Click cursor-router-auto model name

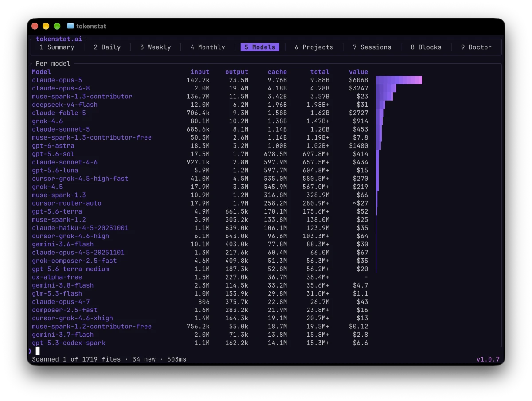pyautogui.click(x=66, y=203)
